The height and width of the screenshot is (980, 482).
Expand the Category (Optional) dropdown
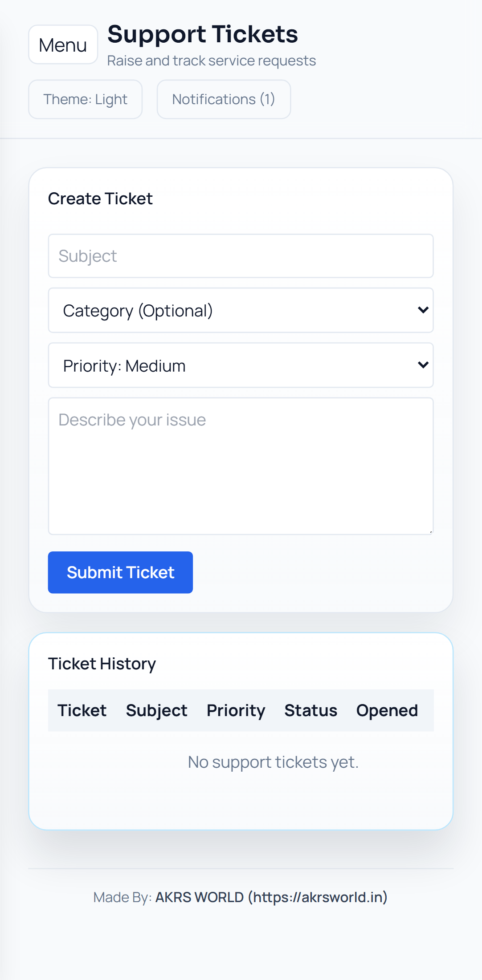pyautogui.click(x=241, y=310)
